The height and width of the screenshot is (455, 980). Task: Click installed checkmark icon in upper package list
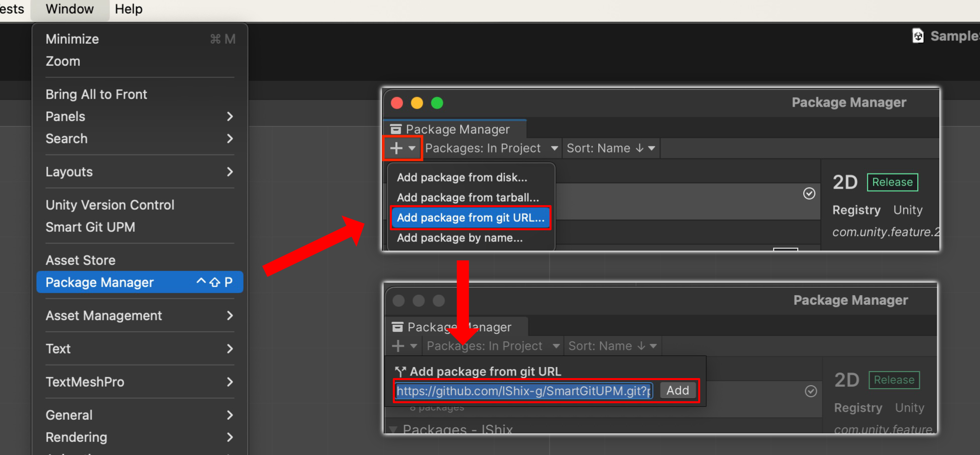[809, 194]
